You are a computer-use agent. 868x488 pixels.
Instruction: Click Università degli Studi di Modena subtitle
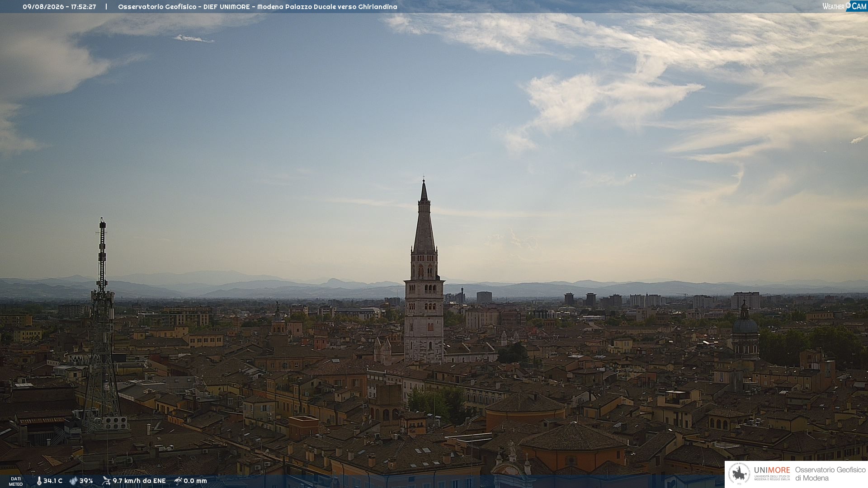(772, 478)
